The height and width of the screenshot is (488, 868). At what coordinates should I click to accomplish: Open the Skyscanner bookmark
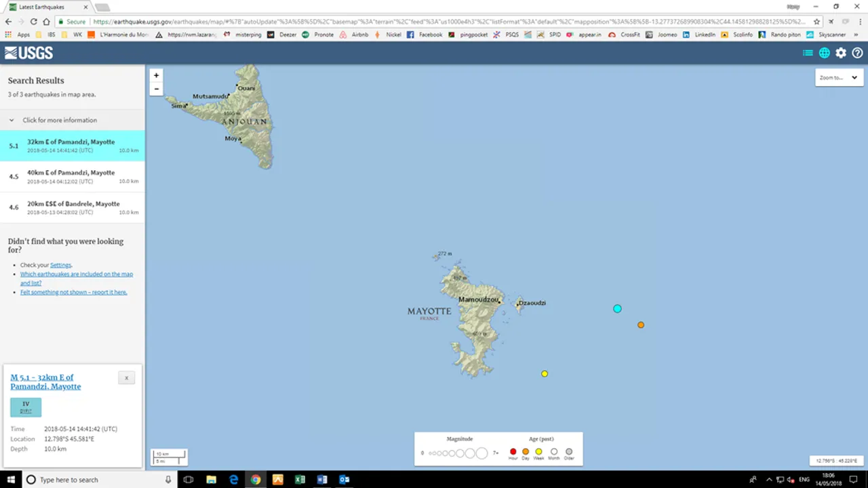(x=825, y=35)
